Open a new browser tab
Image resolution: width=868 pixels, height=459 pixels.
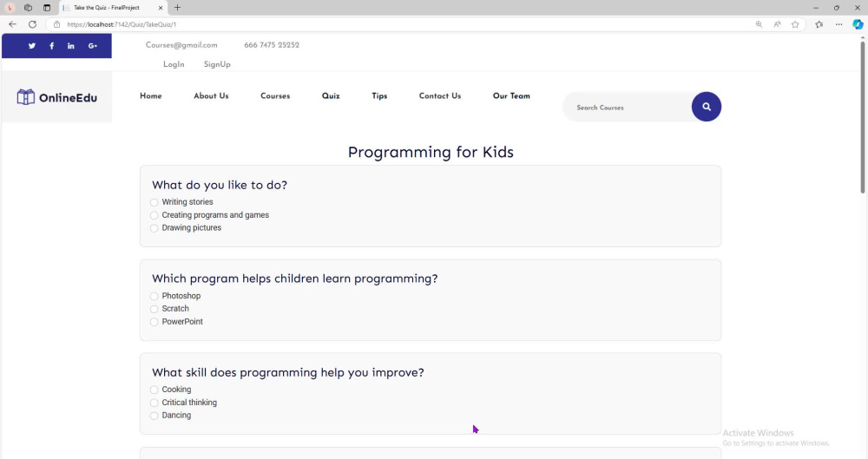click(177, 8)
